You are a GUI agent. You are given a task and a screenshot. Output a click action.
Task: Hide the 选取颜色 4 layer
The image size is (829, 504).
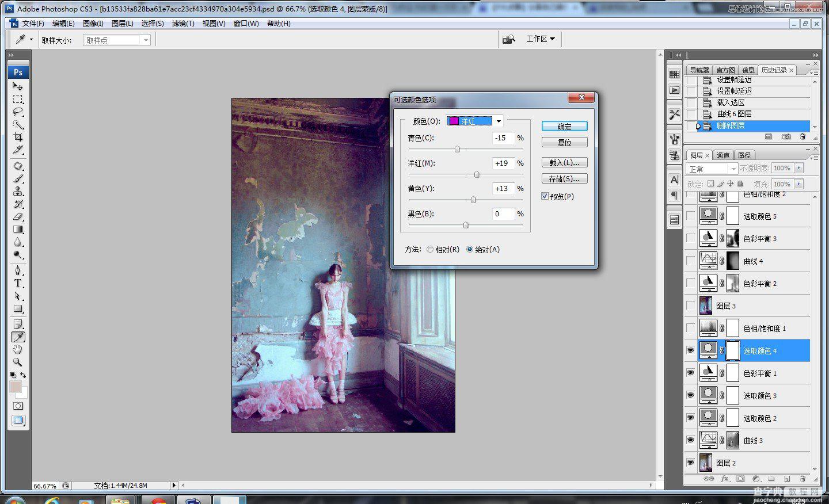pyautogui.click(x=691, y=350)
